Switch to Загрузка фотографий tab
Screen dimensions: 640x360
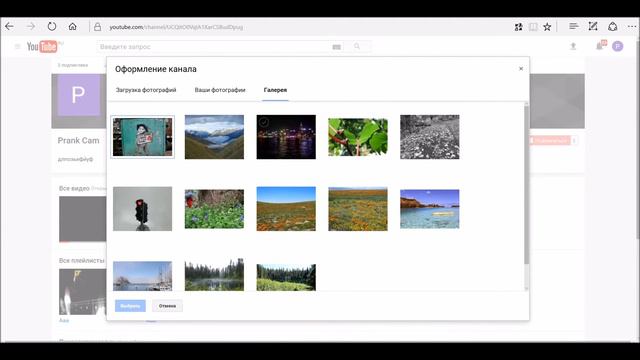coord(146,90)
